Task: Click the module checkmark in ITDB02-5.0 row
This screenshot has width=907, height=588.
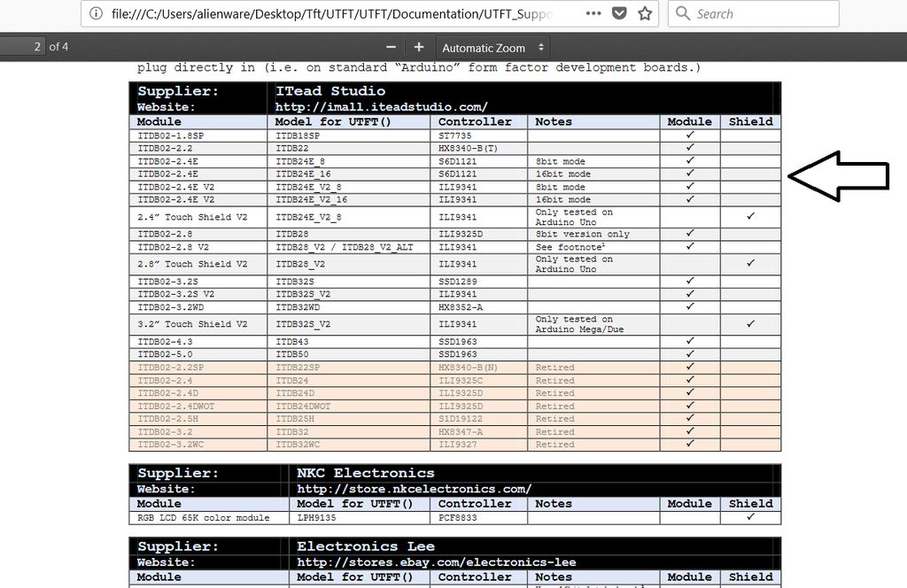Action: coord(689,353)
